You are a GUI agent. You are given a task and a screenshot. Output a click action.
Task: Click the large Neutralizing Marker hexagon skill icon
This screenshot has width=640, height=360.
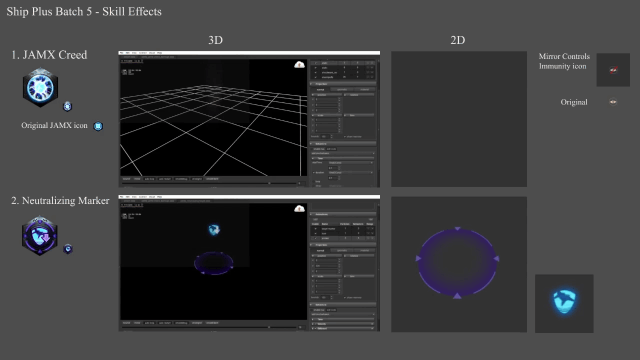click(x=40, y=236)
